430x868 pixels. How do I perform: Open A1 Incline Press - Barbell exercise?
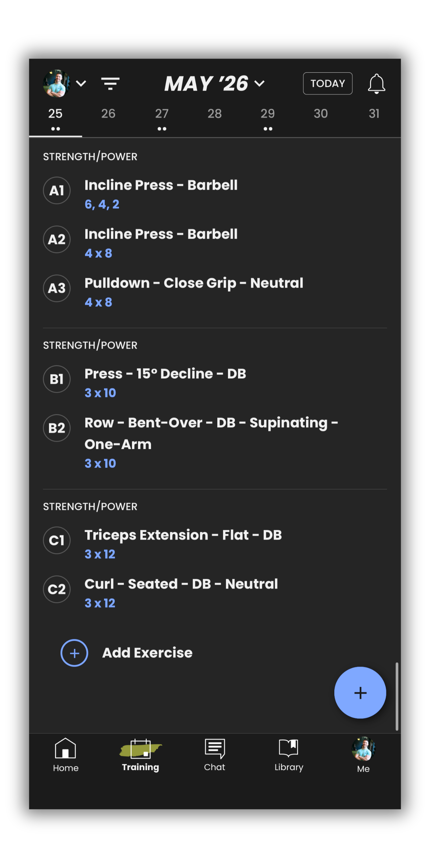(161, 185)
